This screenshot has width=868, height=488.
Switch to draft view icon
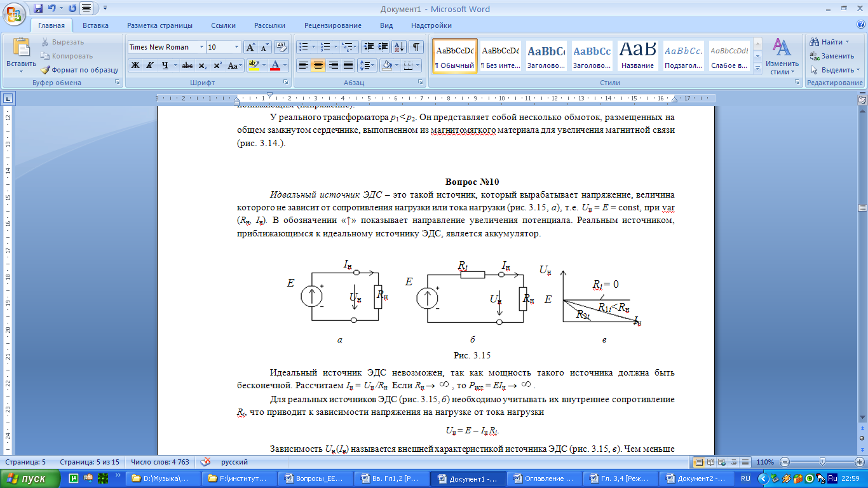[x=745, y=462]
